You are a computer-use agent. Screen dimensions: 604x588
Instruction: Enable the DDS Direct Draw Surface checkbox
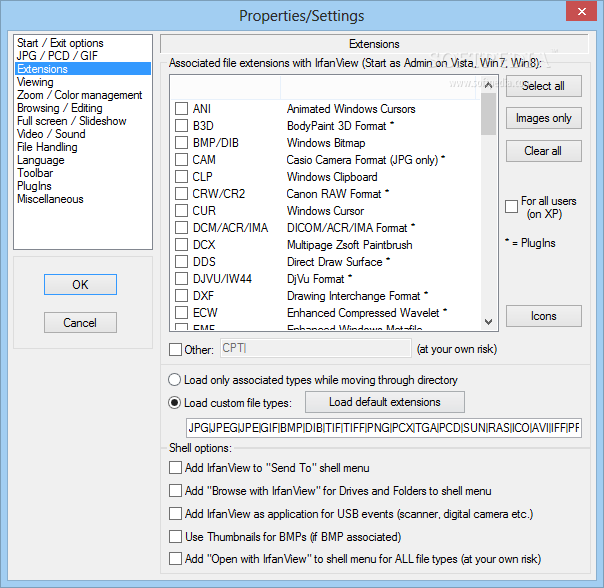pos(181,262)
